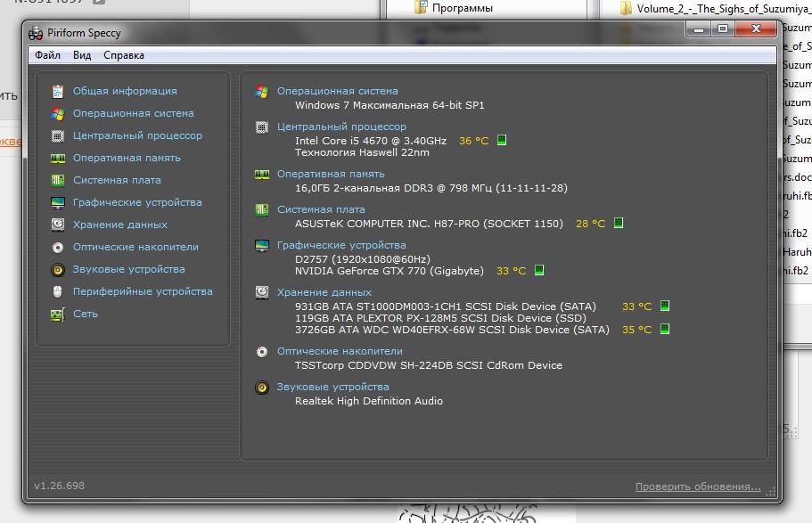This screenshot has width=812, height=523.
Task: Open Оперативная память heading link in summary
Action: pos(331,174)
